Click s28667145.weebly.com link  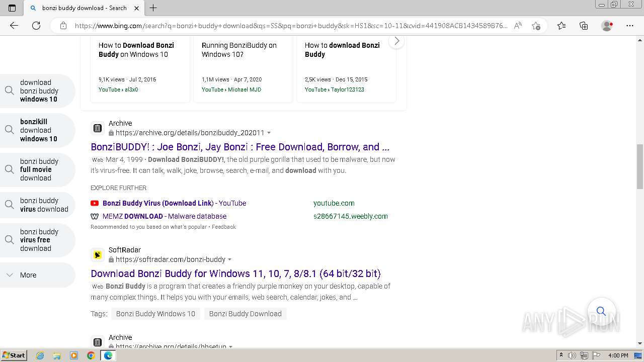coord(350,216)
